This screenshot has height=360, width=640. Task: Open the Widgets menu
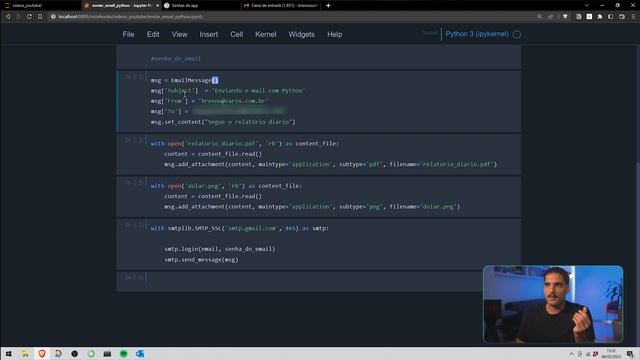(301, 34)
